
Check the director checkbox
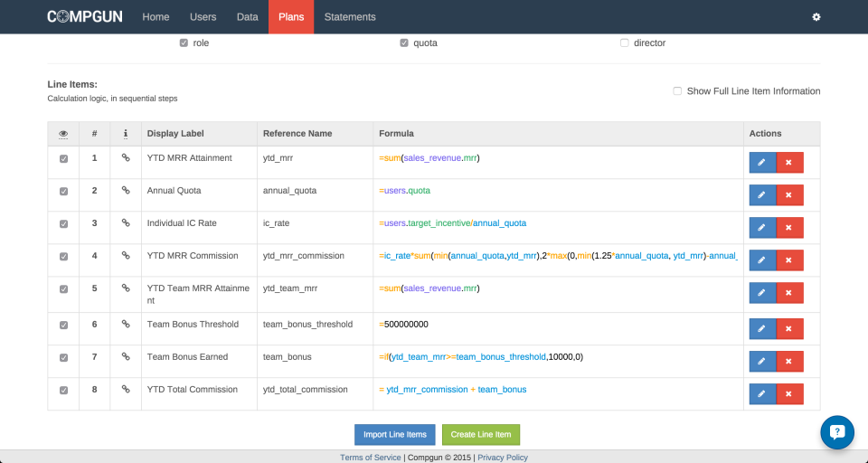coord(625,43)
